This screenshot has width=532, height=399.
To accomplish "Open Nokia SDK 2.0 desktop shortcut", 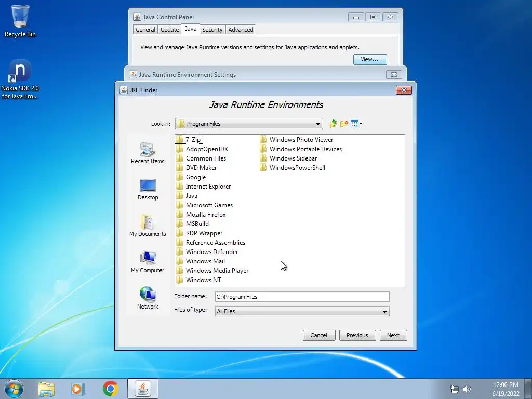I will click(20, 79).
